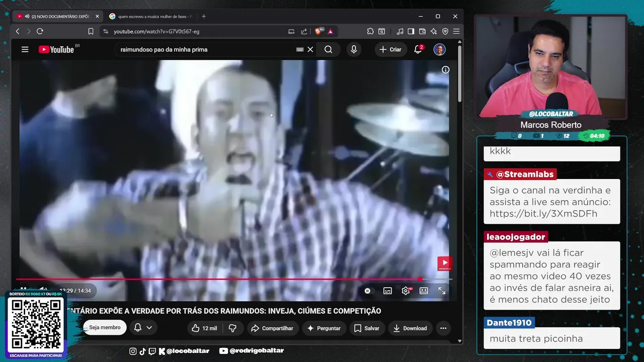The width and height of the screenshot is (644, 362).
Task: Click the channel watermark in the video
Action: click(444, 263)
